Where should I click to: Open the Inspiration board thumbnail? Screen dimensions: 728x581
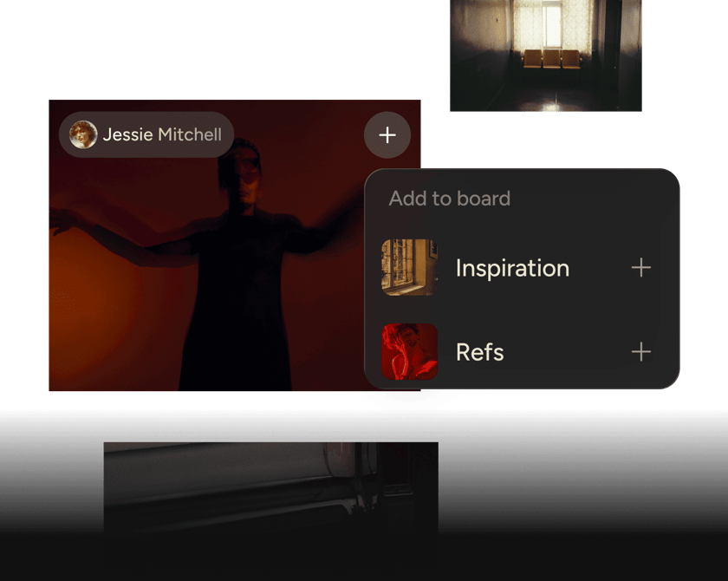[x=409, y=267]
